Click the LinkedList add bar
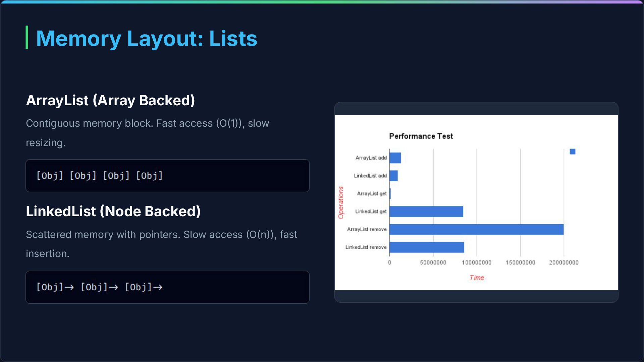The height and width of the screenshot is (362, 644). pos(393,176)
